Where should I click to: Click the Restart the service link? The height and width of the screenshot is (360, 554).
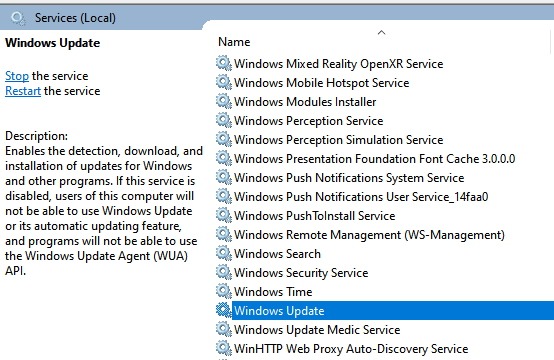23,91
